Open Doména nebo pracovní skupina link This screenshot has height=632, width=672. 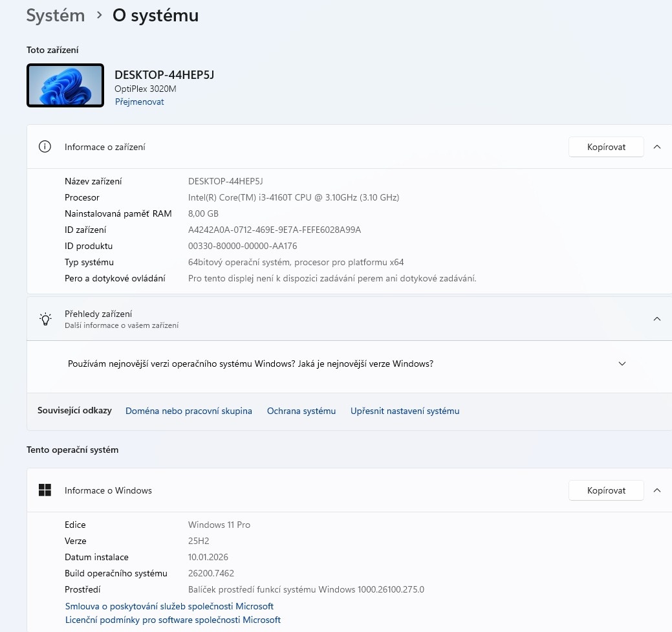tap(189, 411)
